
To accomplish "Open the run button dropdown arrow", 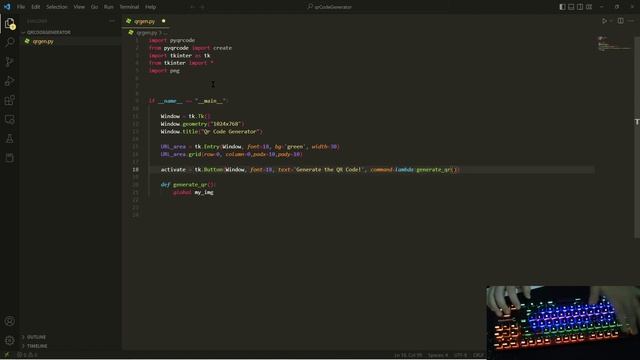I will coord(611,21).
